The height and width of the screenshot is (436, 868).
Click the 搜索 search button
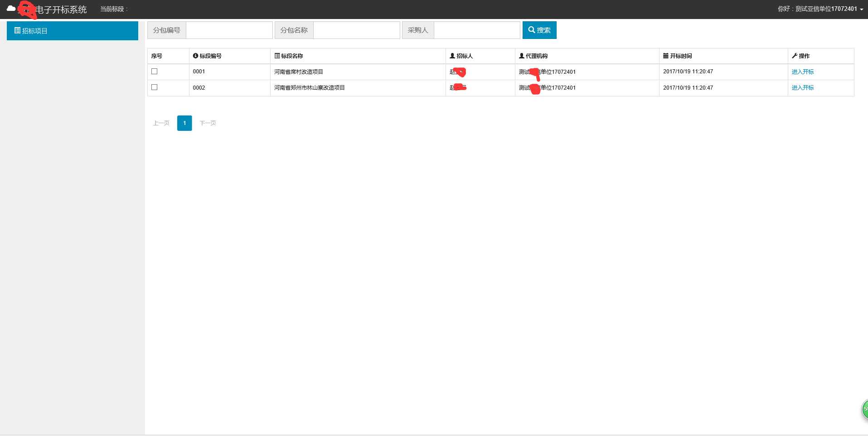[x=539, y=30]
